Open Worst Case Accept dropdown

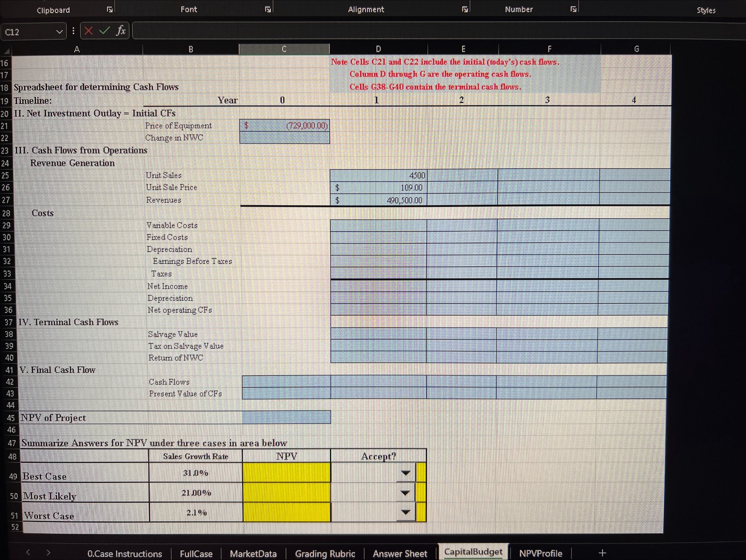405,512
